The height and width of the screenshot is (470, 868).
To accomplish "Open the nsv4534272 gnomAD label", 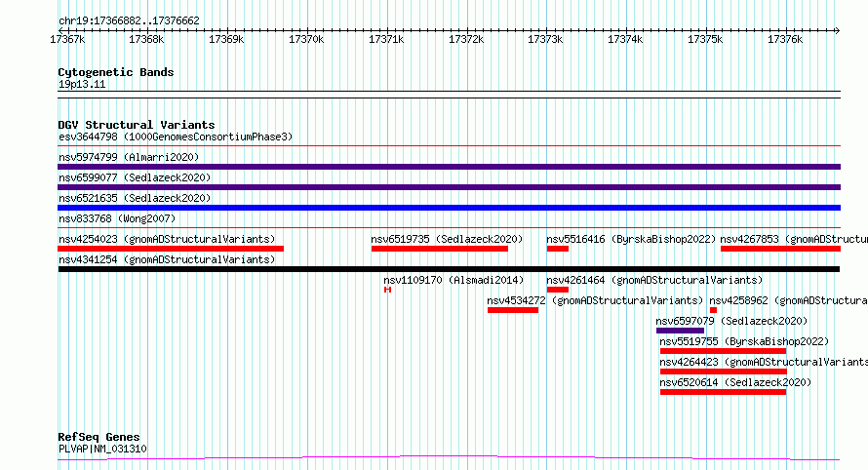I will click(596, 300).
